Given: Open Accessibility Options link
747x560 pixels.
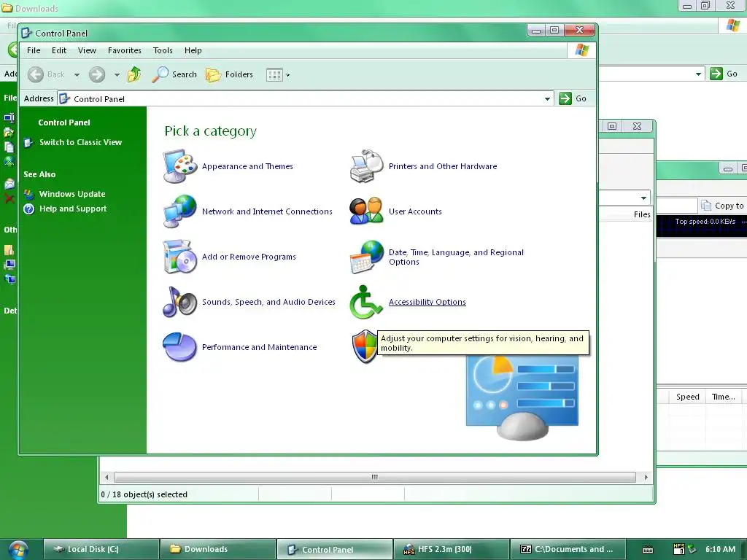Looking at the screenshot, I should 427,302.
